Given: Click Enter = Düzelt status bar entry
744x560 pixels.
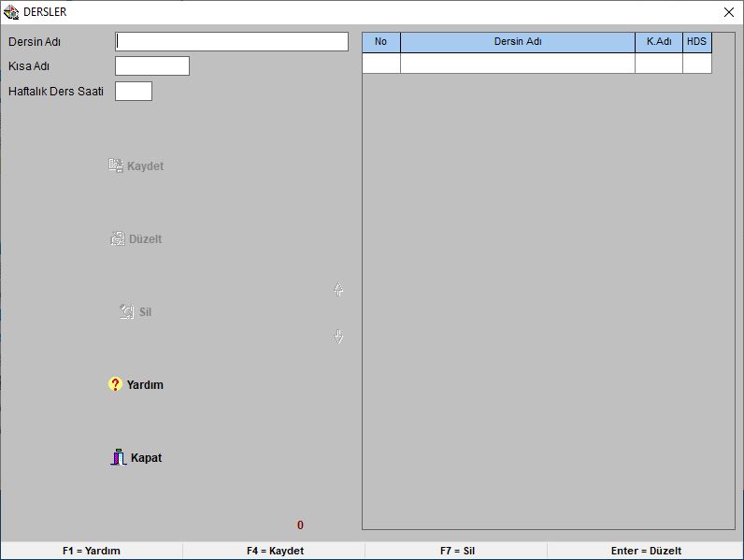Looking at the screenshot, I should pos(646,551).
